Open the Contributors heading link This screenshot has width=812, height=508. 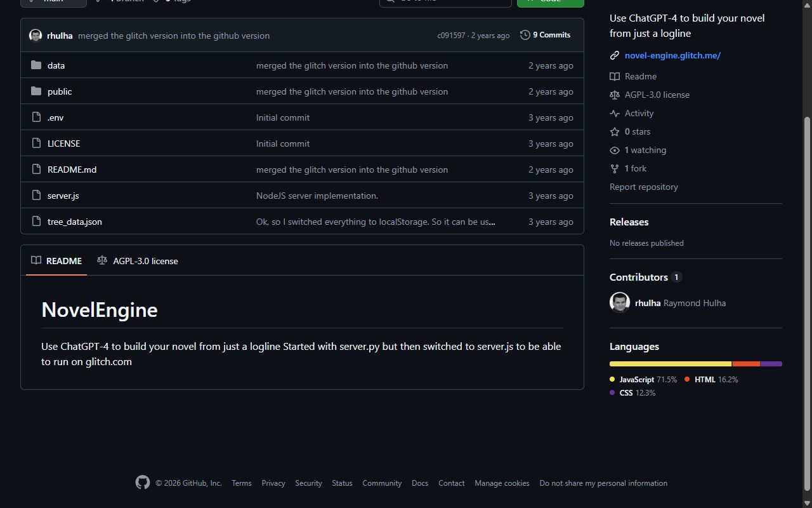645,277
